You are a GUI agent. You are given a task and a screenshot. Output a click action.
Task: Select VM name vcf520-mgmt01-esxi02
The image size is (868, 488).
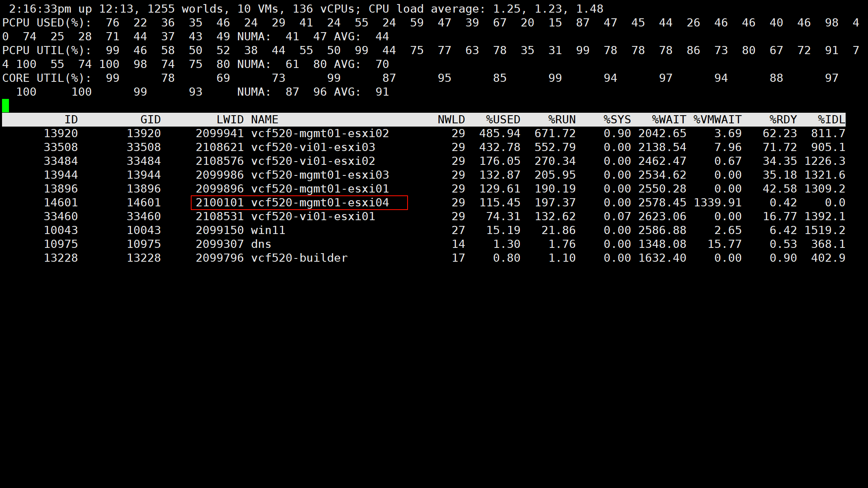[320, 133]
